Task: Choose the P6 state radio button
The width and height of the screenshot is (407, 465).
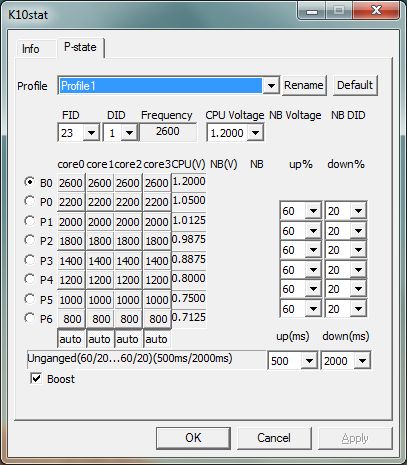Action: [30, 318]
